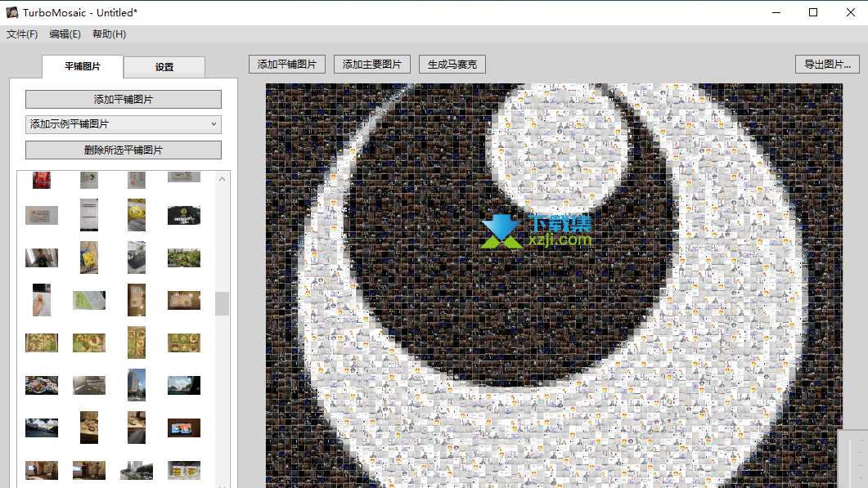The height and width of the screenshot is (488, 868).
Task: Click the 导出图片... button
Action: pos(828,65)
